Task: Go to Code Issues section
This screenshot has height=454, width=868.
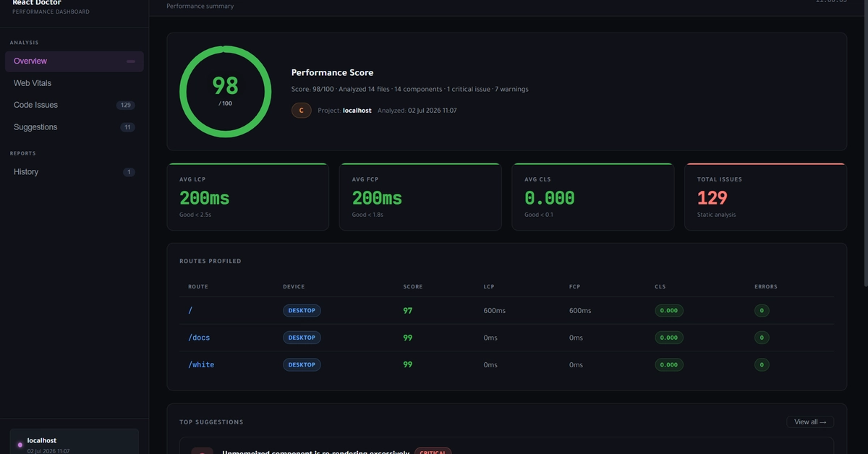Action: (x=75, y=105)
